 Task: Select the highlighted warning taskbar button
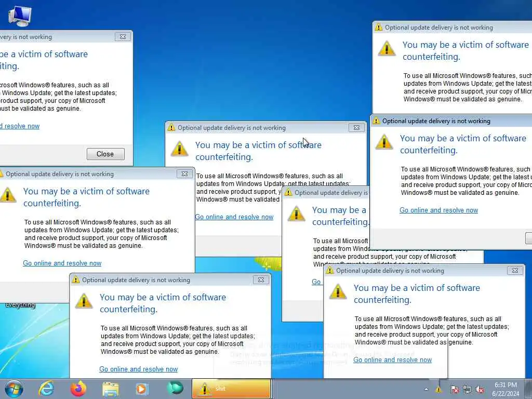(x=231, y=389)
